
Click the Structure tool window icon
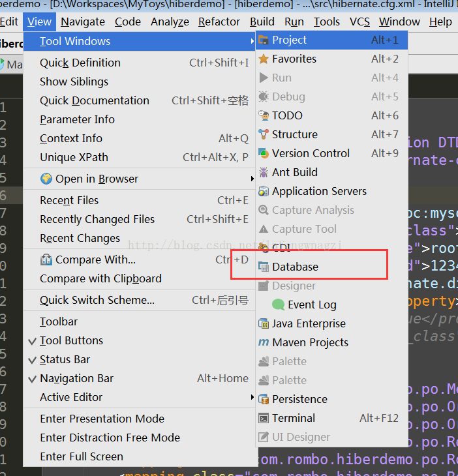[x=264, y=134]
